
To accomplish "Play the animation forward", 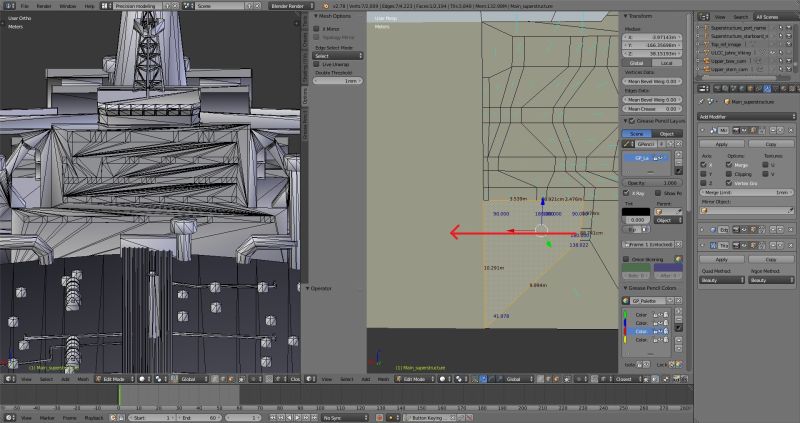I will pyautogui.click(x=299, y=417).
